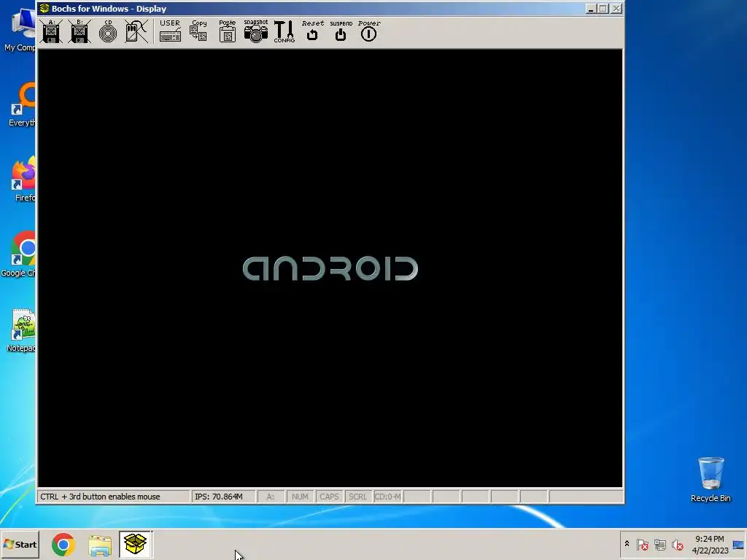Viewport: 747px width, 560px height.
Task: Click the CD-ROM icon in Bochs toolbar
Action: tap(108, 31)
